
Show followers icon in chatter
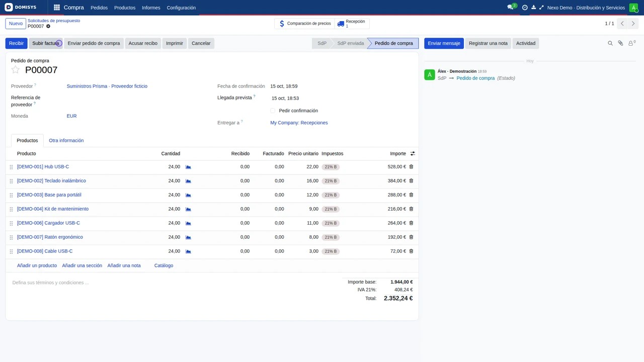coord(631,43)
